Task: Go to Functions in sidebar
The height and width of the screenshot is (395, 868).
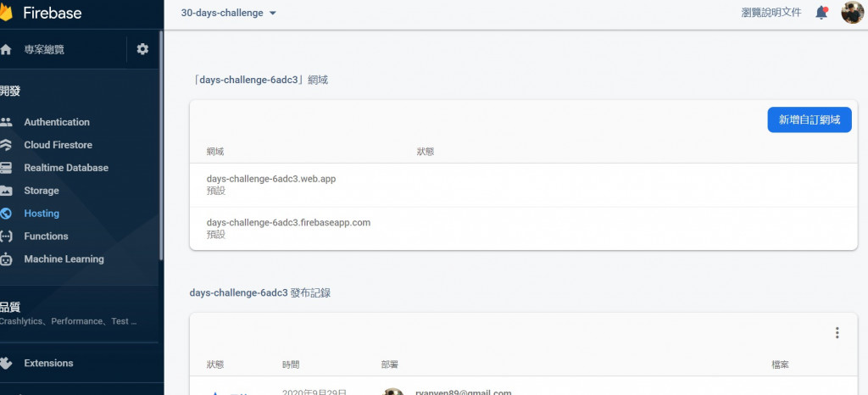Action: point(46,236)
